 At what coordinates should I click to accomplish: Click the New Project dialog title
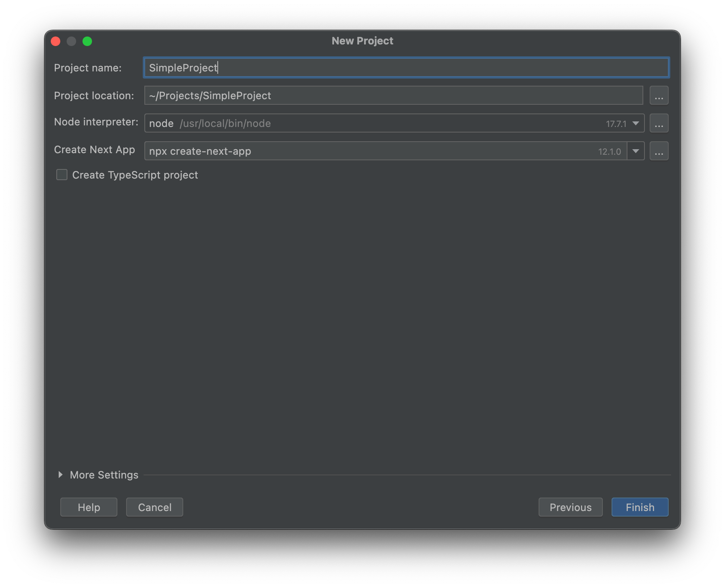(x=362, y=40)
